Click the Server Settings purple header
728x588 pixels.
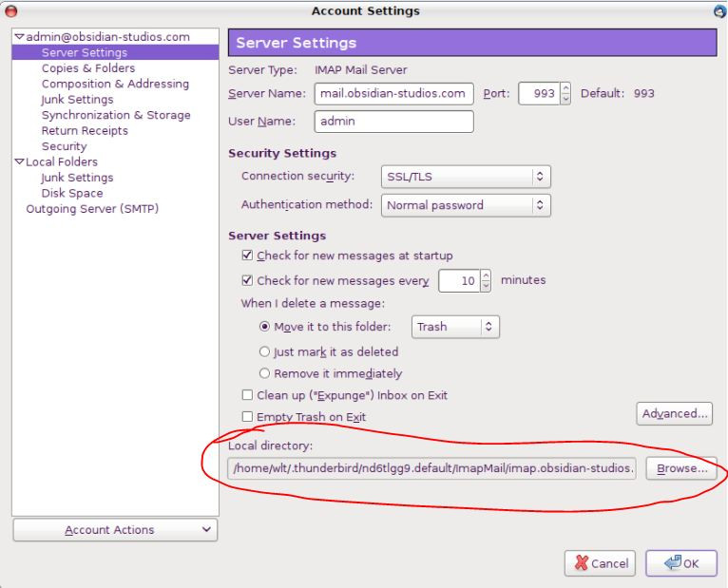472,43
